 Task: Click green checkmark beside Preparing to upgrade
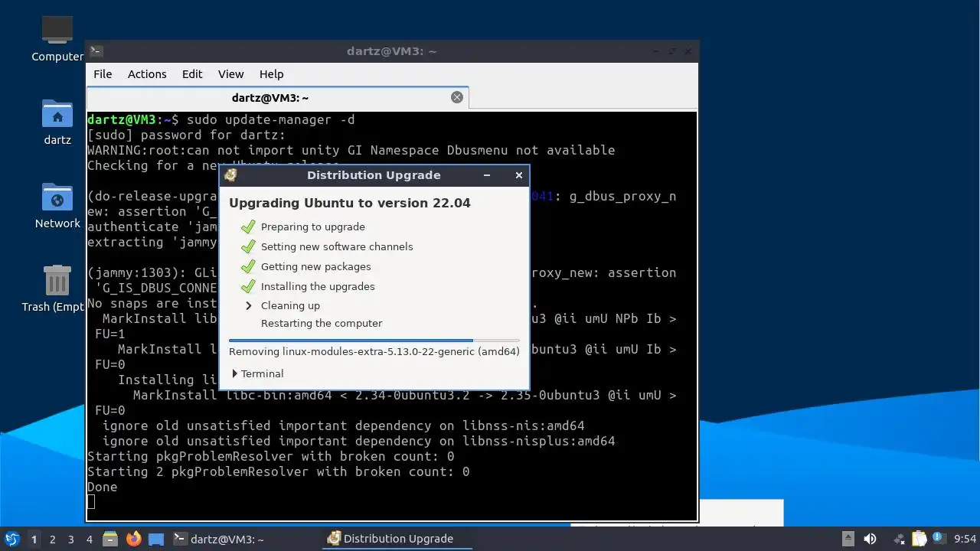247,227
